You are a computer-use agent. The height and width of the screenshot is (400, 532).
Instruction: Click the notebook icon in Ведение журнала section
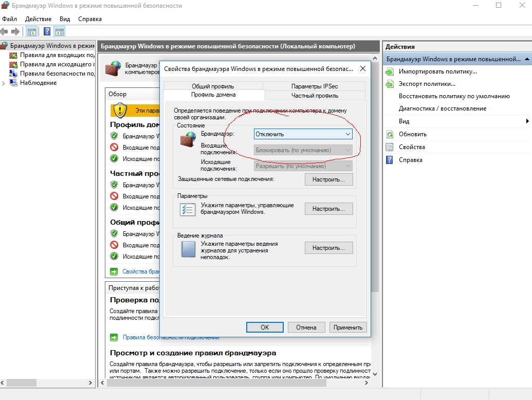188,249
